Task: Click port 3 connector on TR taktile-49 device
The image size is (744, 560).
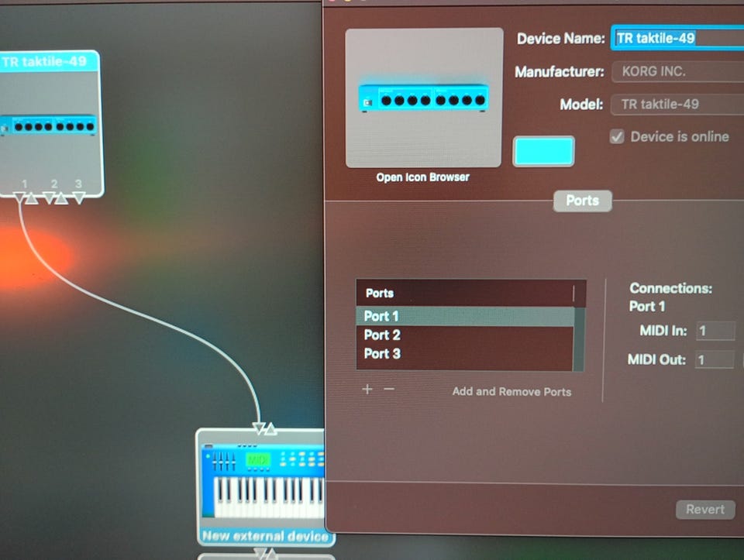Action: [x=79, y=198]
